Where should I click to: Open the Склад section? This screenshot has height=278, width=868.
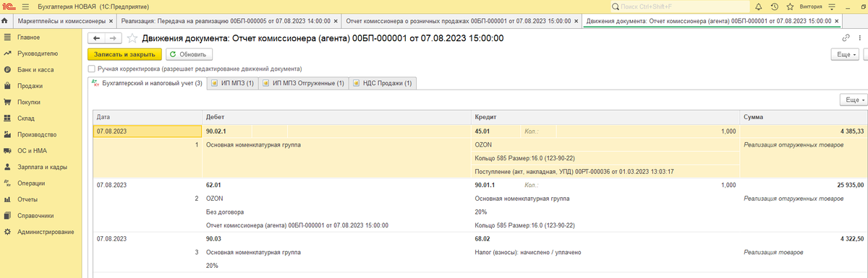pyautogui.click(x=26, y=118)
